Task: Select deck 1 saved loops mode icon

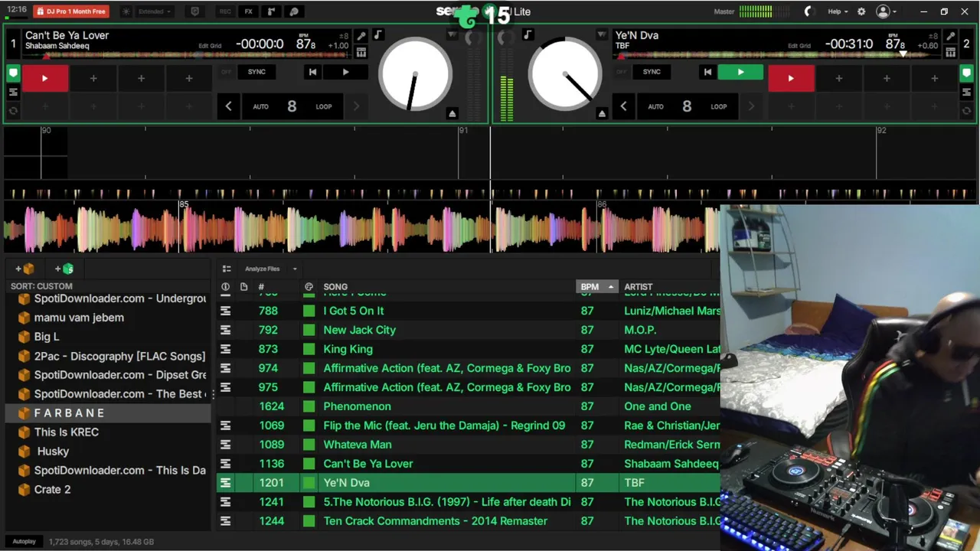Action: (13, 92)
